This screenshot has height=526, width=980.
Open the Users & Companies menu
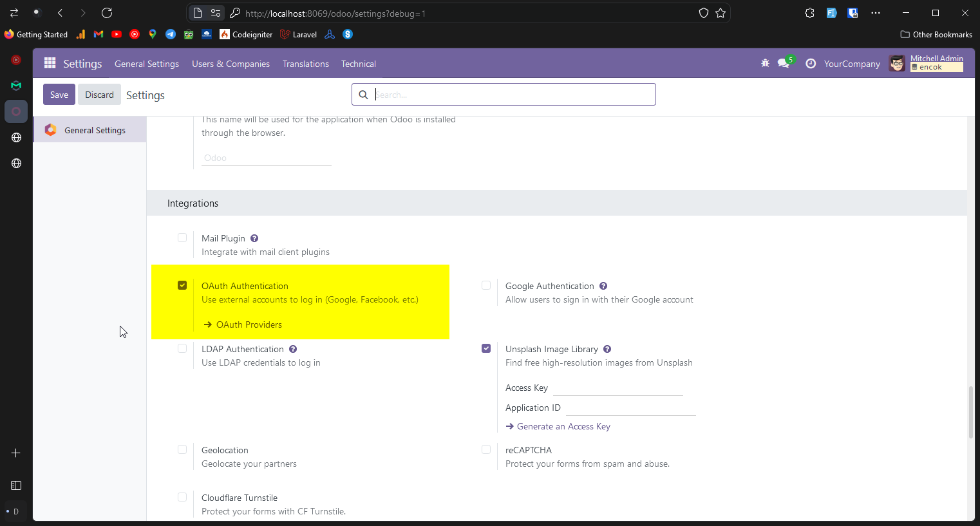(231, 64)
